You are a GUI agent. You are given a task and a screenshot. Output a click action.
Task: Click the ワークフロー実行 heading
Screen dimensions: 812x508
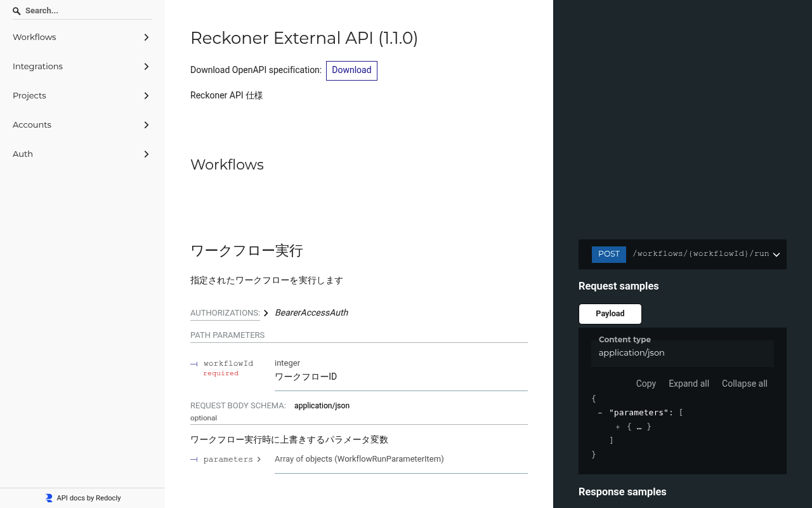[247, 251]
